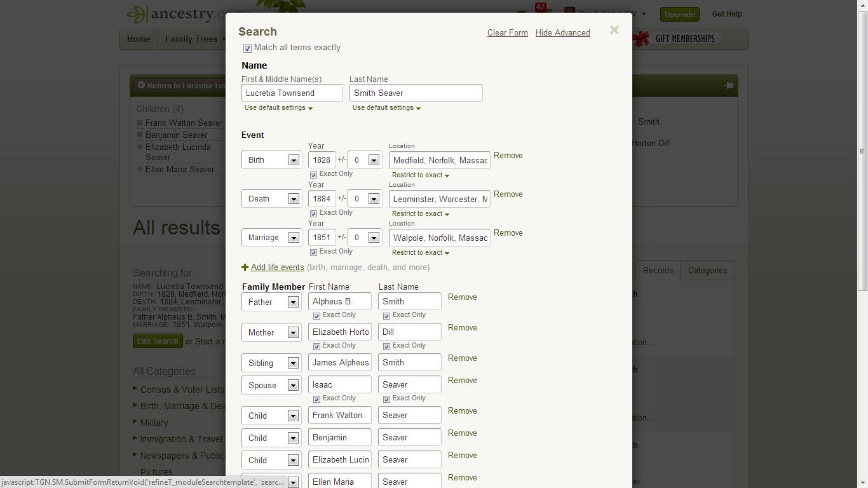Open the Marriage event type dropdown
The height and width of the screenshot is (488, 868).
(272, 238)
